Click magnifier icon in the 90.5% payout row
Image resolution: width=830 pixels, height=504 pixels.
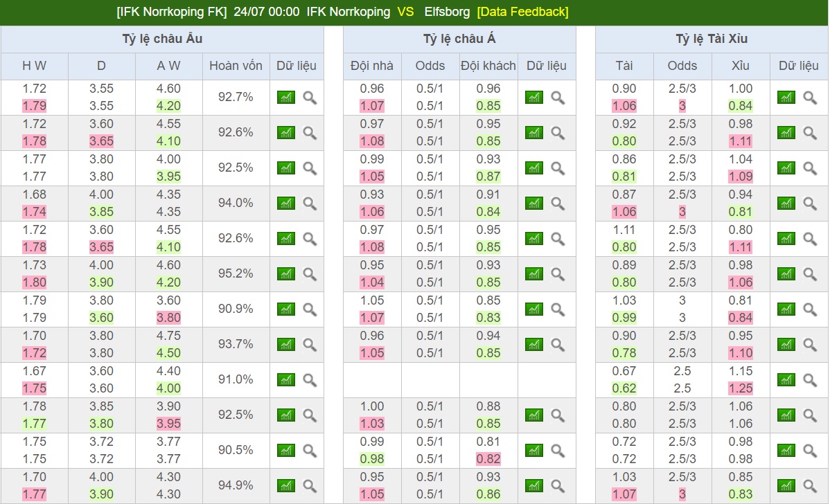click(310, 450)
